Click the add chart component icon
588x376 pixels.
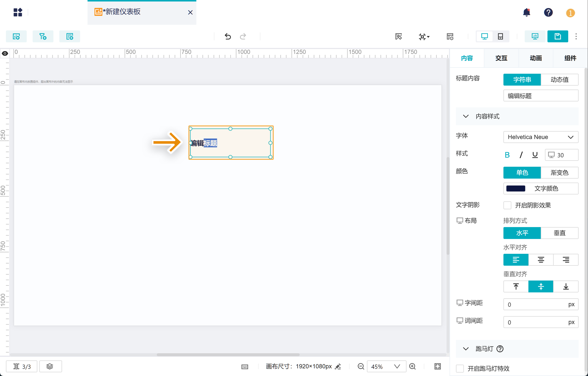tap(16, 37)
